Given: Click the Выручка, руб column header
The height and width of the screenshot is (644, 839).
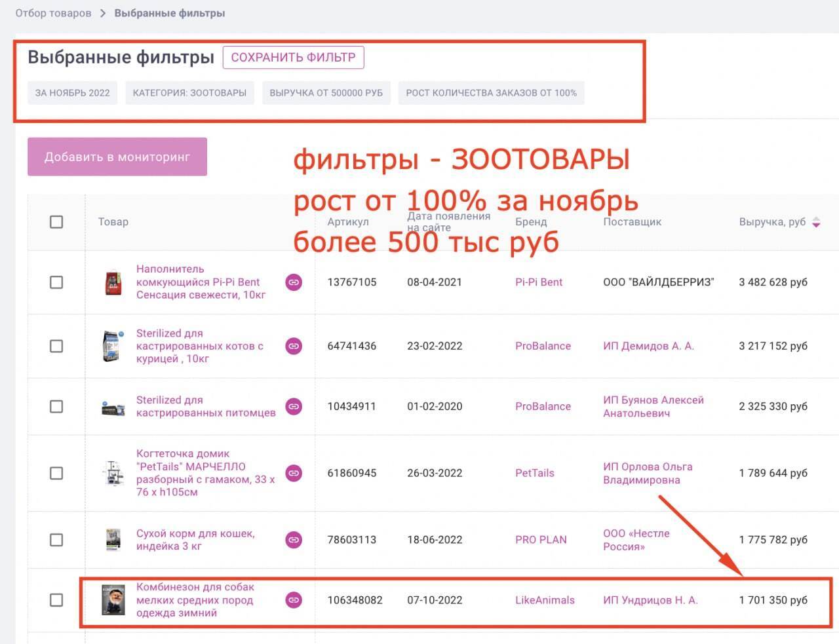Looking at the screenshot, I should tap(772, 222).
